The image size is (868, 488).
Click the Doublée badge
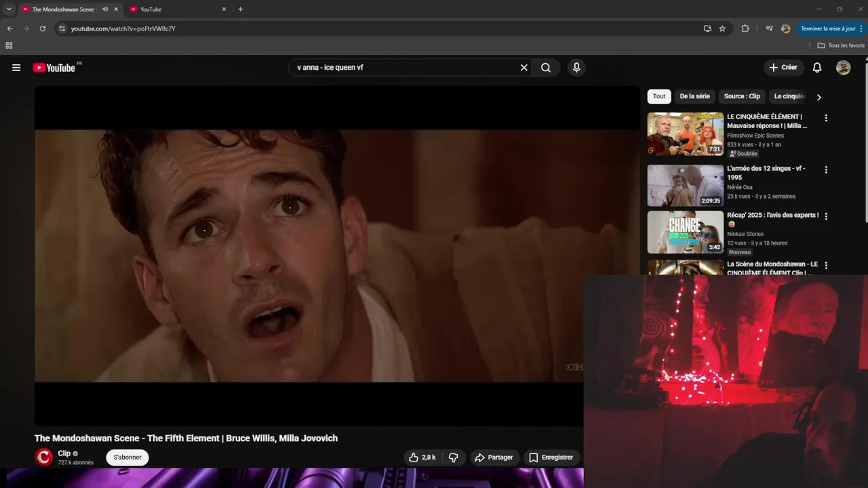point(743,154)
